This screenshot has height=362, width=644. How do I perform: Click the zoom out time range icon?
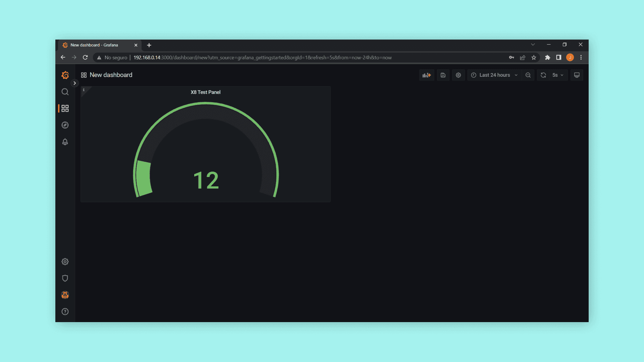[x=528, y=75]
